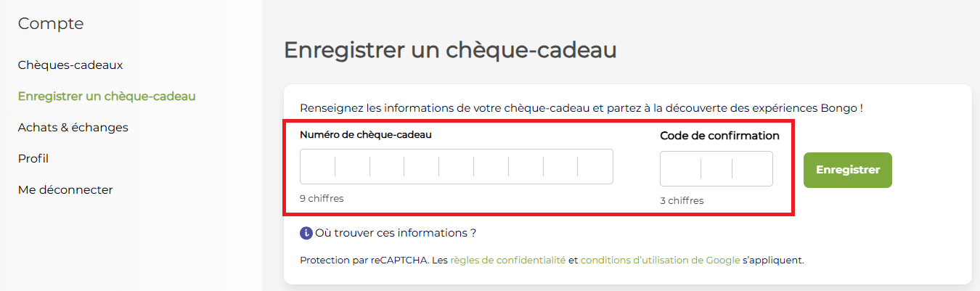Image resolution: width=980 pixels, height=291 pixels.
Task: Focus first digit box of Numéro de chèque-cadeau
Action: (318, 167)
